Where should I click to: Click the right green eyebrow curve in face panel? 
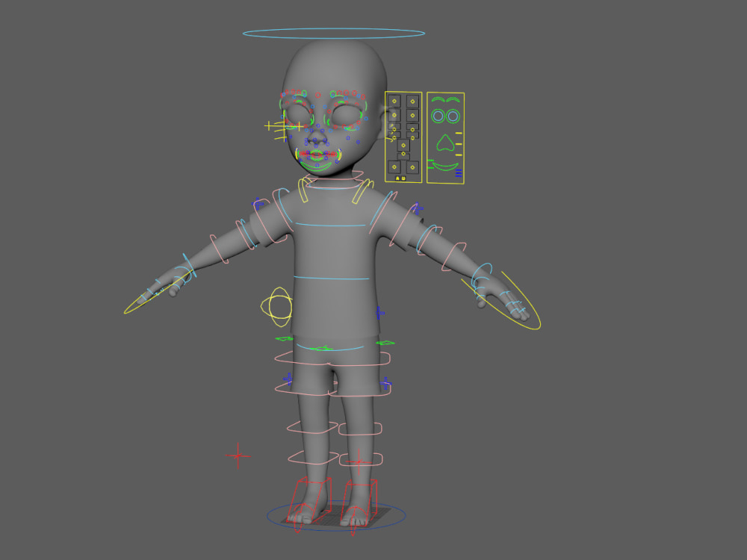[453, 99]
